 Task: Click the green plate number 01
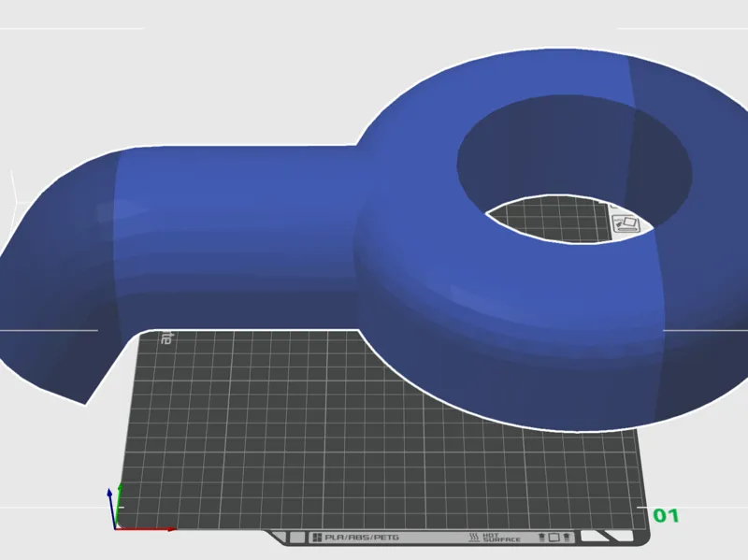(x=666, y=516)
